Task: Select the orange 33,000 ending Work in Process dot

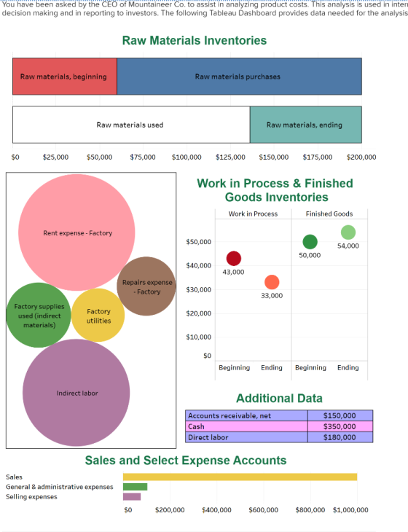Action: pos(272,282)
